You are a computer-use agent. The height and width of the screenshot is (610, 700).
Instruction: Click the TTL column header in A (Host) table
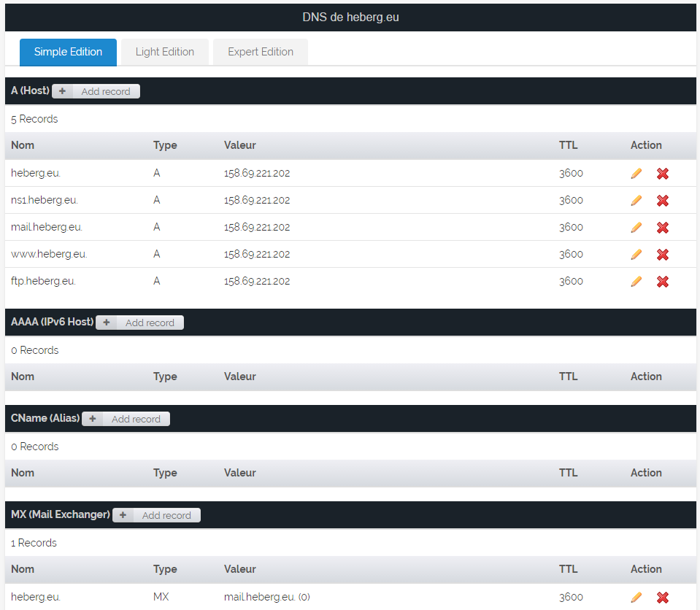568,145
